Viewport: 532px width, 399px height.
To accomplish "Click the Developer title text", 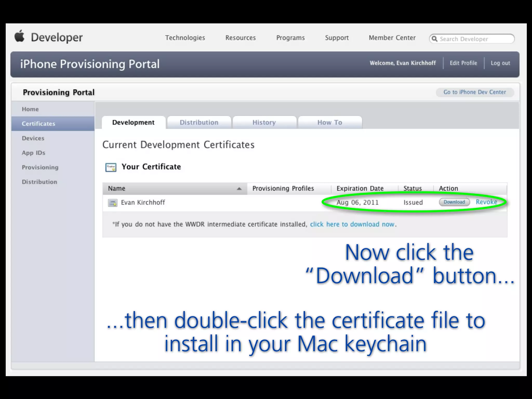I will (x=57, y=38).
